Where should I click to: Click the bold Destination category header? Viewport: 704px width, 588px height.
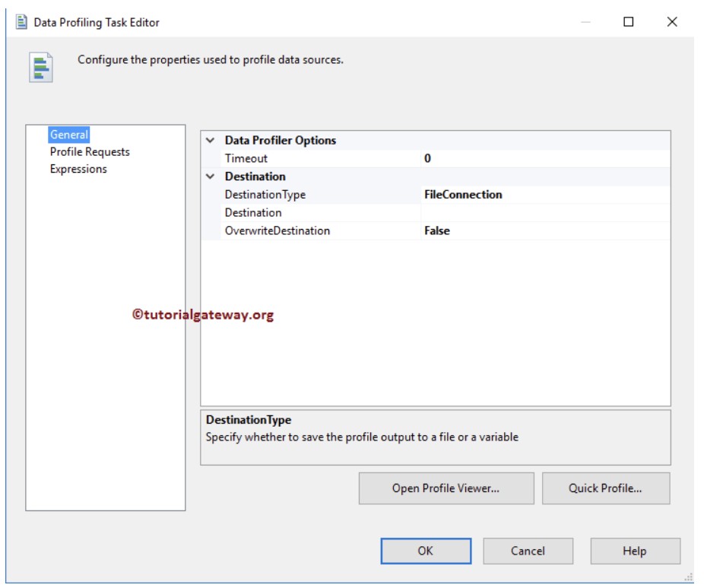(x=255, y=176)
